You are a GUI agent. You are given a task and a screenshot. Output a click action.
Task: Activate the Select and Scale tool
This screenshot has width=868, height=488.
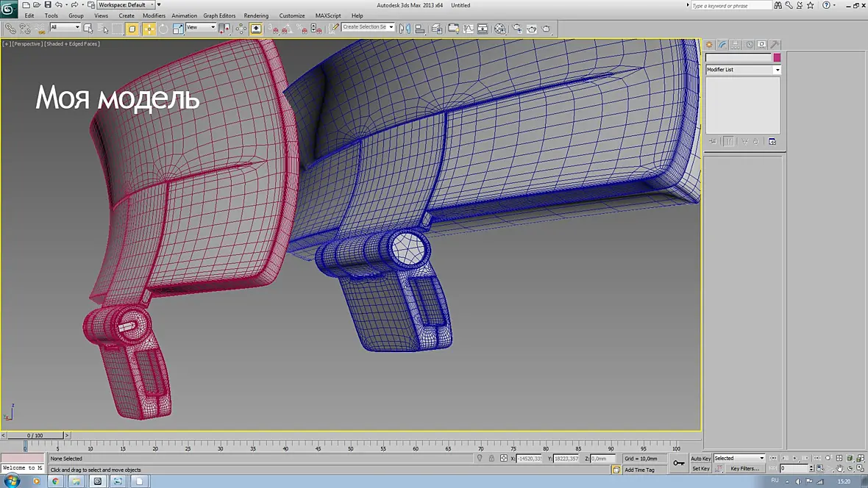tap(178, 29)
